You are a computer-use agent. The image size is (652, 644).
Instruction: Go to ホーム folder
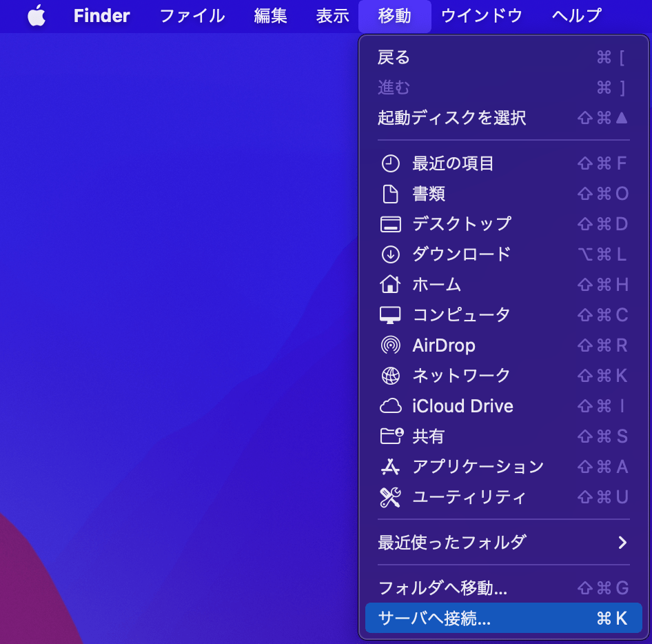(x=504, y=285)
